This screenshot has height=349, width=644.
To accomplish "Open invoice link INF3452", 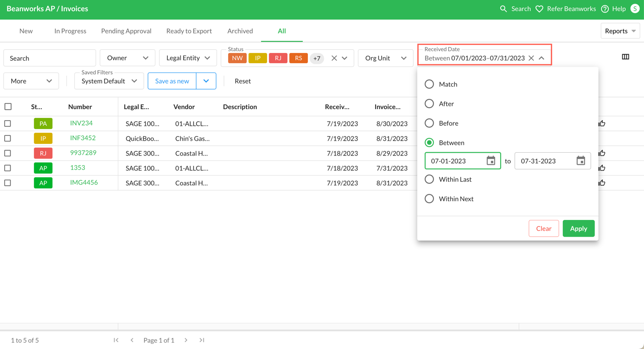I will 83,138.
